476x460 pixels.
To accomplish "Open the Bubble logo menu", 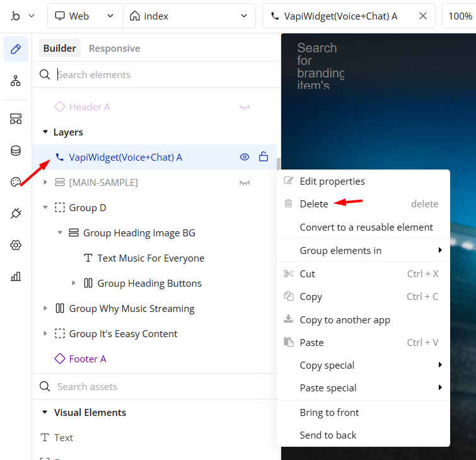I will 23,16.
